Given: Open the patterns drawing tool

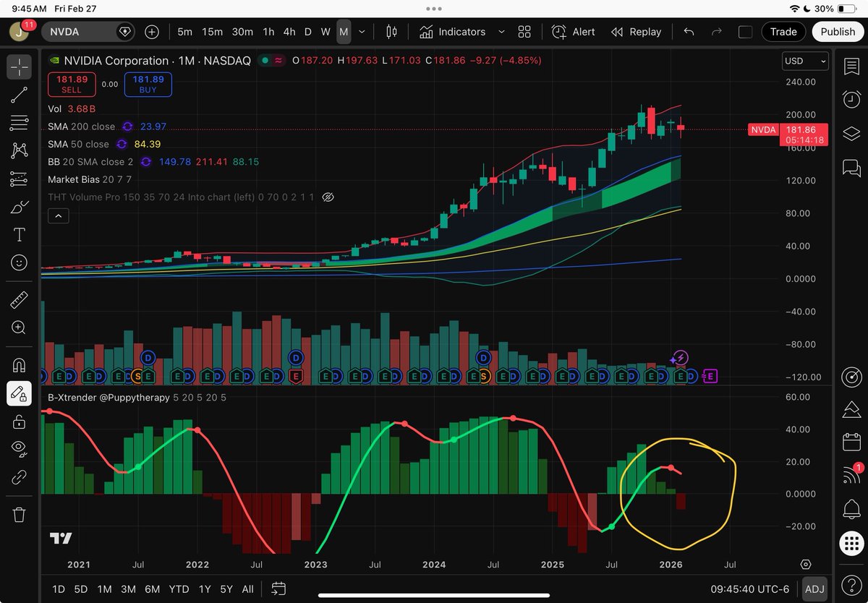Looking at the screenshot, I should (20, 150).
